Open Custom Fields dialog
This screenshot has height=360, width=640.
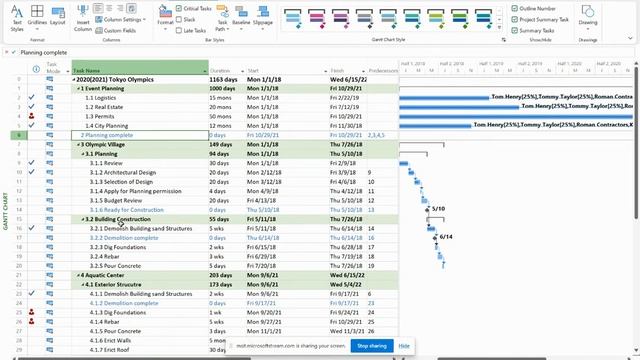point(116,31)
